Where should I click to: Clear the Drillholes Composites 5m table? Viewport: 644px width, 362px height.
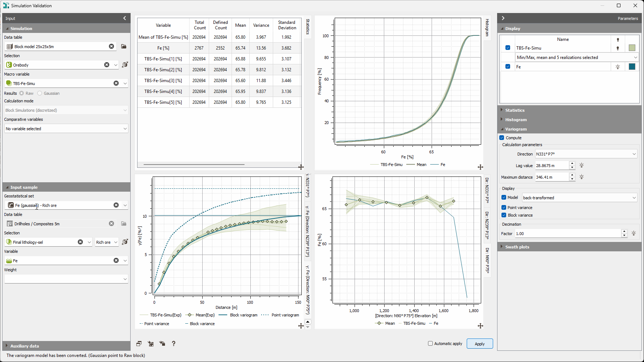111,223
